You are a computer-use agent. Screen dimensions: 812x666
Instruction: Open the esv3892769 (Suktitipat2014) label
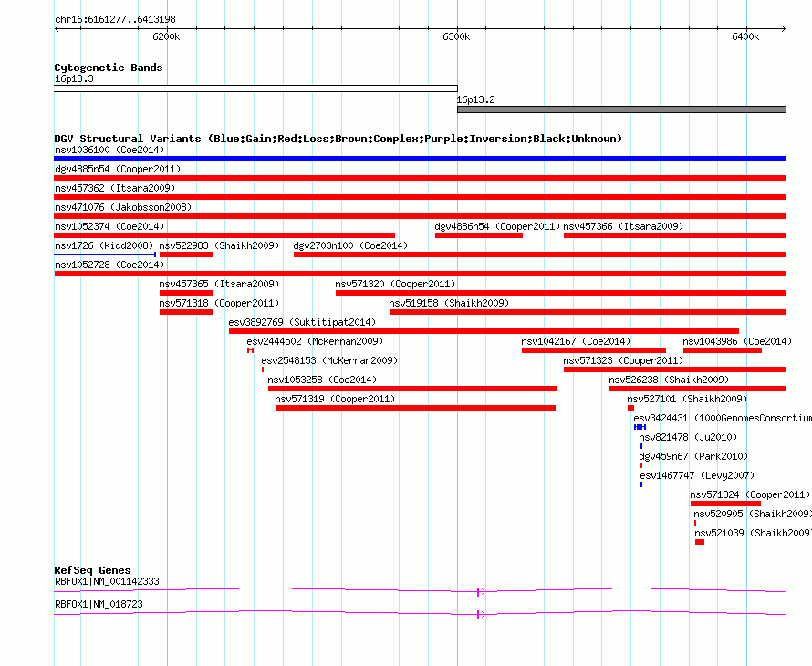[x=302, y=322]
